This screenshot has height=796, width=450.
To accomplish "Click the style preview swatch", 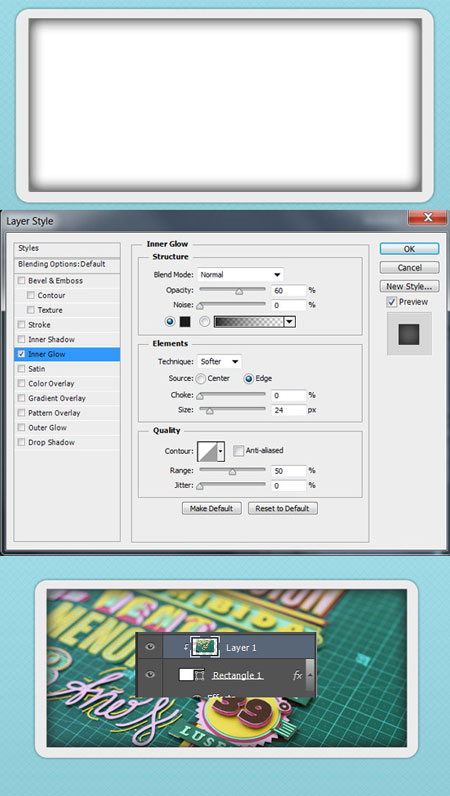I will [x=409, y=334].
